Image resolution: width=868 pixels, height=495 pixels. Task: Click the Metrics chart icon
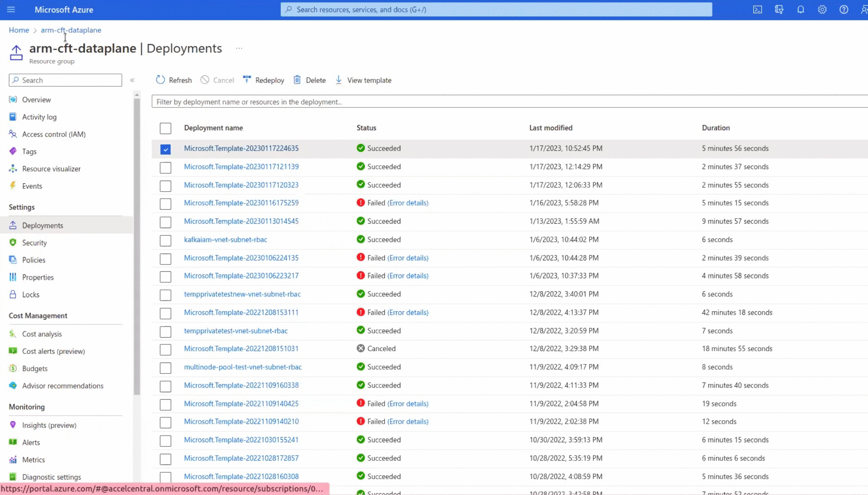coord(13,459)
